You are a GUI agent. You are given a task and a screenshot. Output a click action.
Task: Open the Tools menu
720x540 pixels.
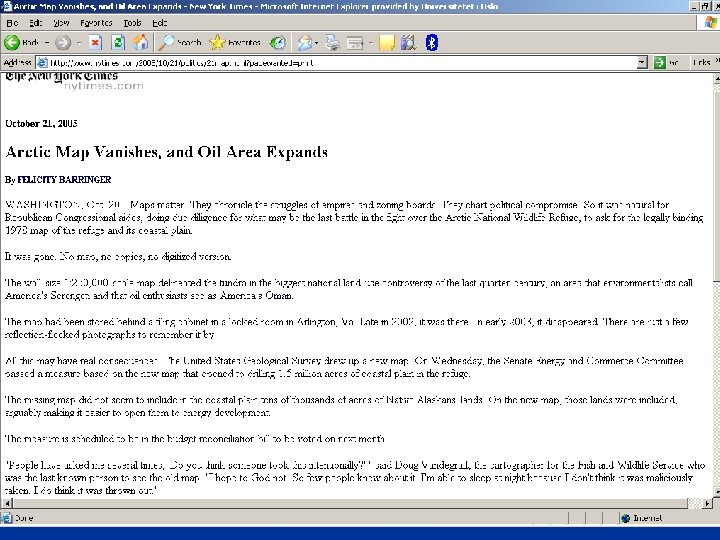pyautogui.click(x=132, y=23)
